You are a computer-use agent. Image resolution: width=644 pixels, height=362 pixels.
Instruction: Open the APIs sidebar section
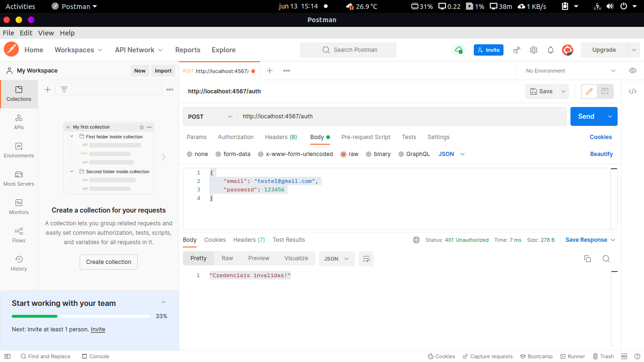(19, 122)
